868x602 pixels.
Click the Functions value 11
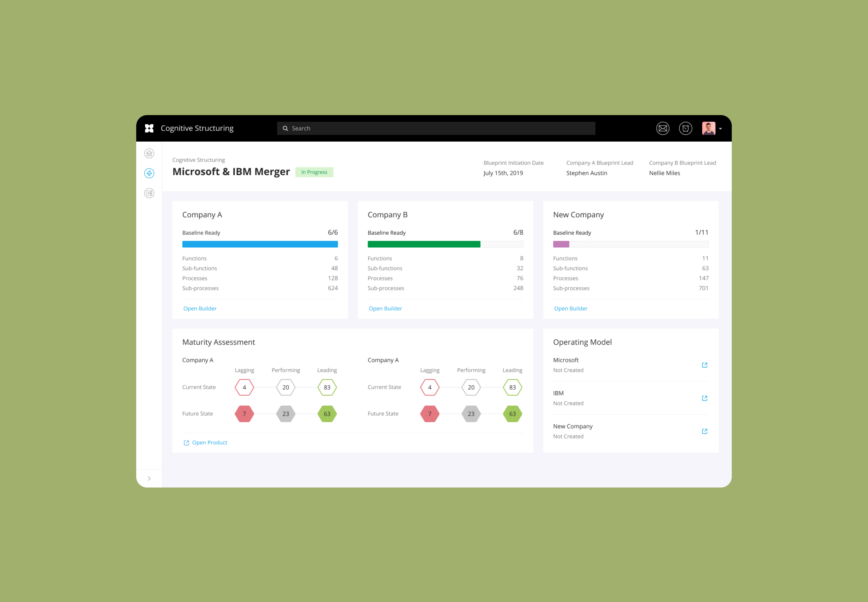pyautogui.click(x=705, y=259)
